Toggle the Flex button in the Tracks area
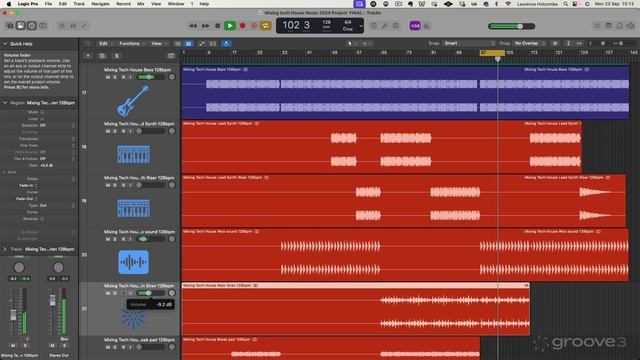The image size is (640, 360). [x=213, y=43]
